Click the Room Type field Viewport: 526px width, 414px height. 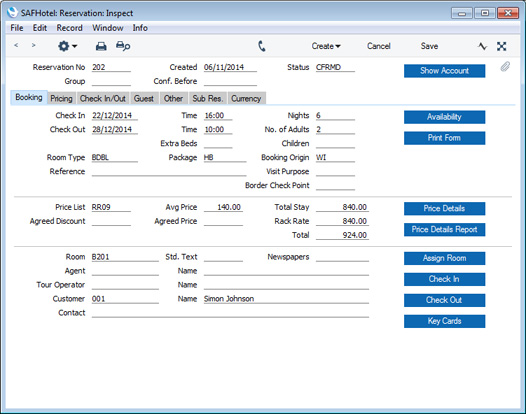point(115,157)
